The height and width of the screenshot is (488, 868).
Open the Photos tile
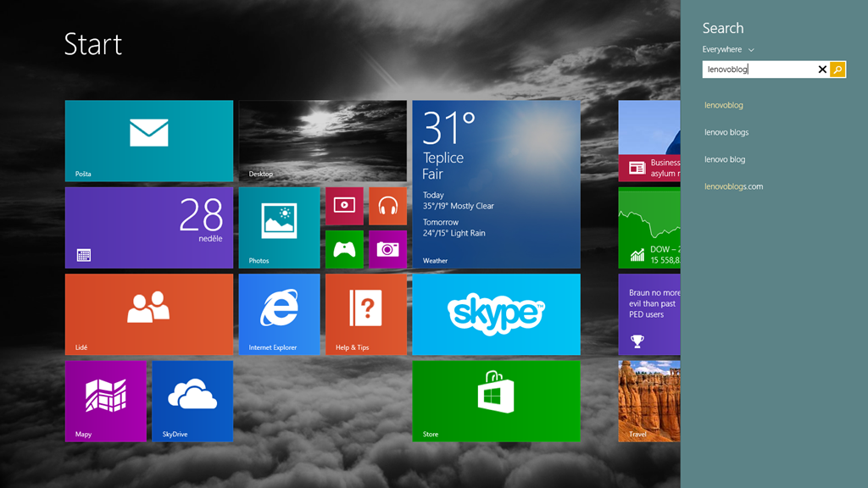tap(279, 228)
